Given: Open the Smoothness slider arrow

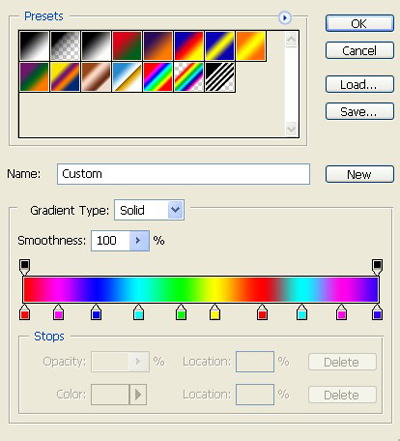Looking at the screenshot, I should (x=139, y=240).
